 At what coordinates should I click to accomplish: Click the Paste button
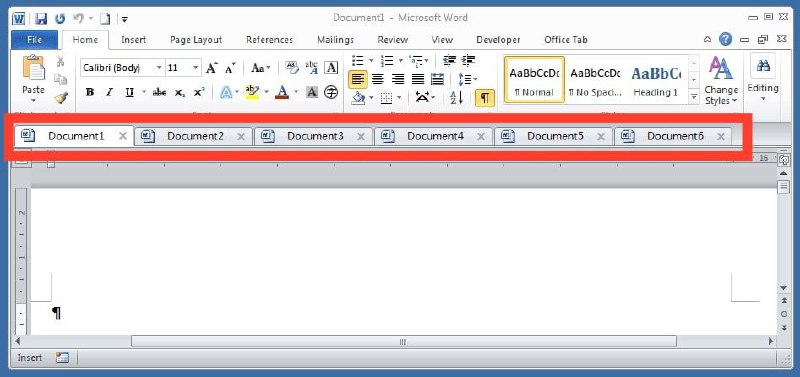click(x=33, y=79)
